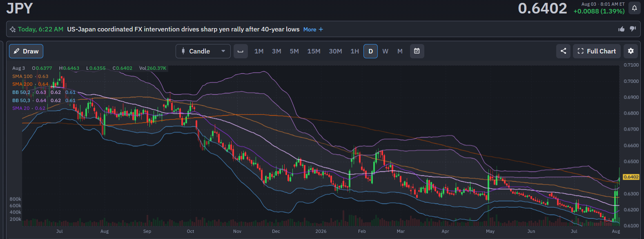Give the news headline a thumbs up

[x=622, y=29]
